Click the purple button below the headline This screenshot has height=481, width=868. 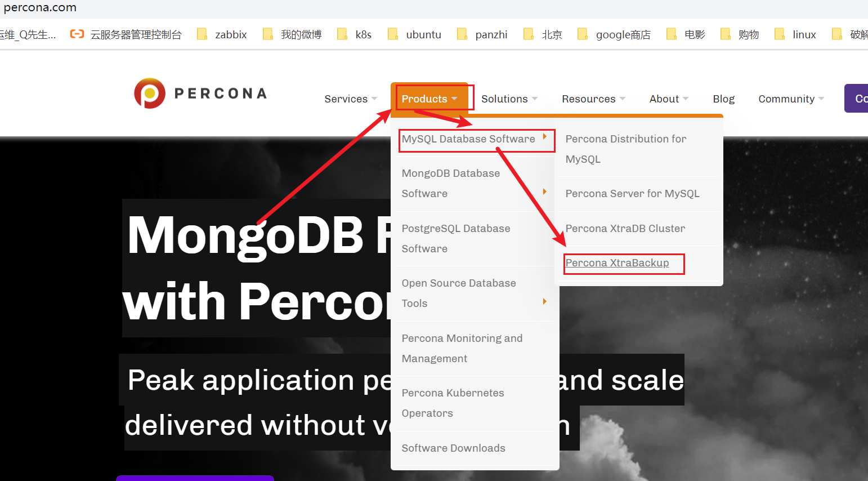click(x=195, y=478)
